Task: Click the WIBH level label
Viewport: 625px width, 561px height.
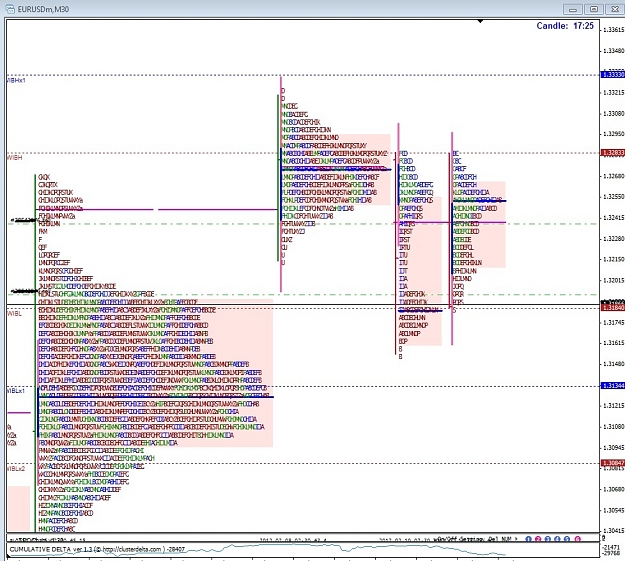Action: [x=14, y=157]
